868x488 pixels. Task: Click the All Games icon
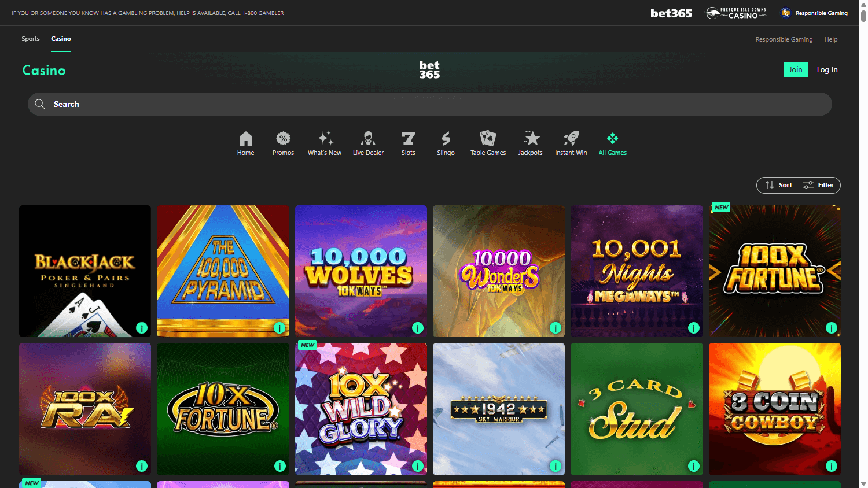612,139
